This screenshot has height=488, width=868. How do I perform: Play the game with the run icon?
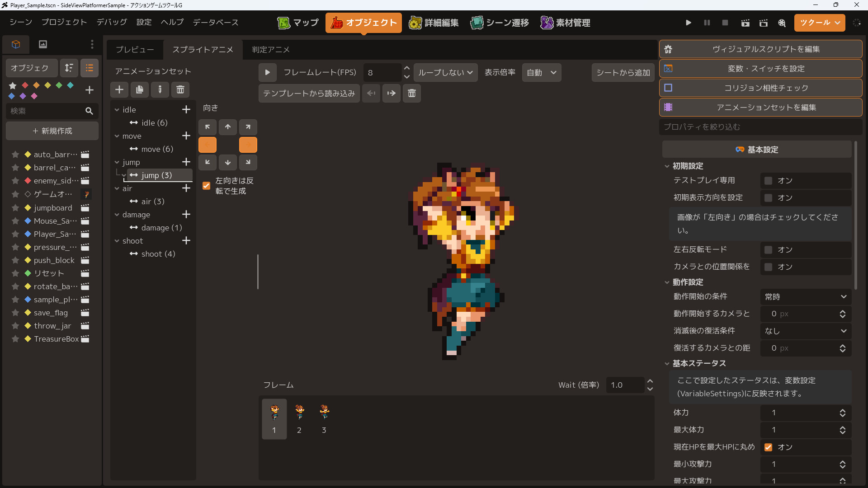(x=688, y=23)
